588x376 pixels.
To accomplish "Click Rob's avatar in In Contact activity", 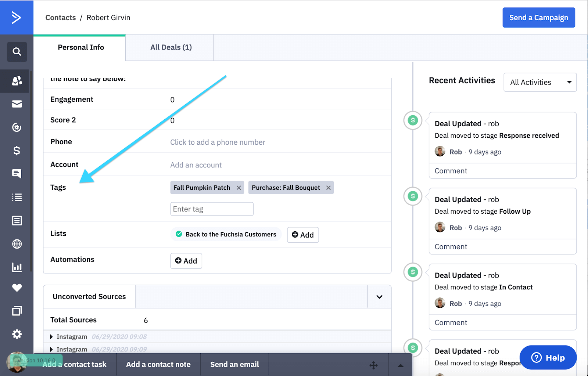I will [x=440, y=303].
